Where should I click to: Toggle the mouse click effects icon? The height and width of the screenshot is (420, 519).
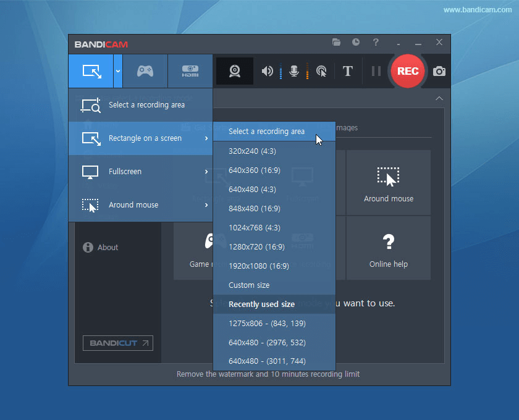[x=321, y=71]
